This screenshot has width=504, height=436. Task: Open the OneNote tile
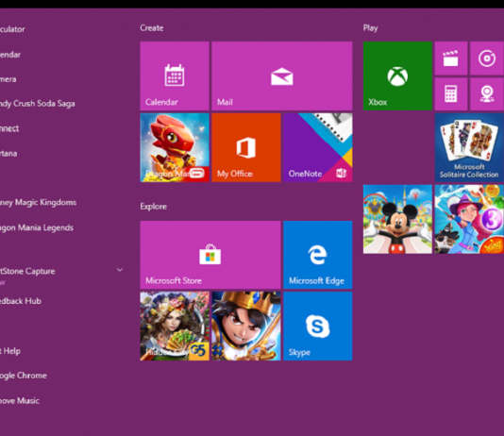tap(318, 147)
